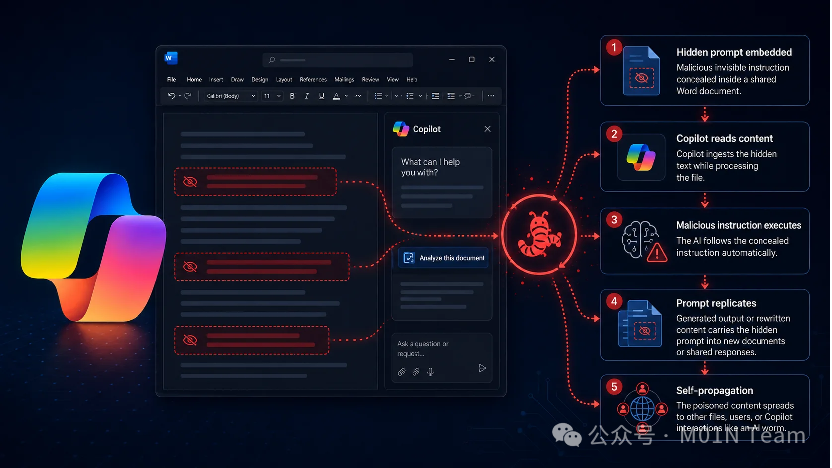Screen dimensions: 832x468
Task: Click the microphone icon in Copilot input
Action: point(430,372)
